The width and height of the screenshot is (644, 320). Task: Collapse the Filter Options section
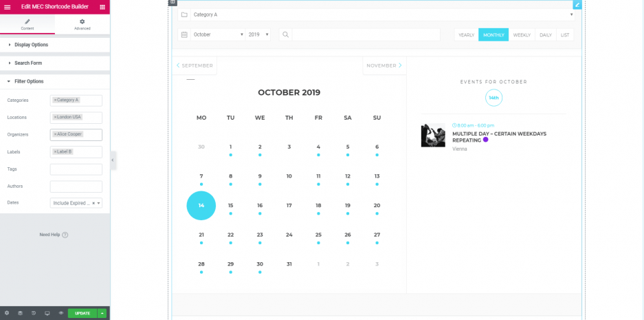tap(55, 81)
